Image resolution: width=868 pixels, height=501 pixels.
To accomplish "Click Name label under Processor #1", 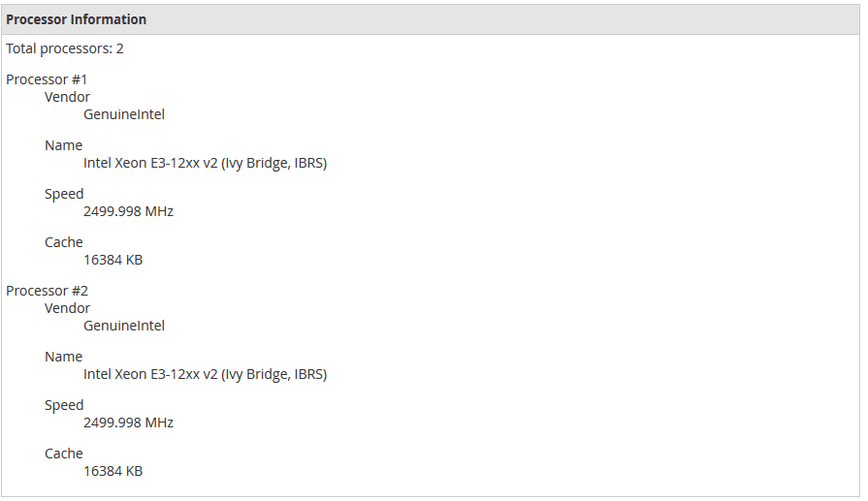I will [63, 145].
